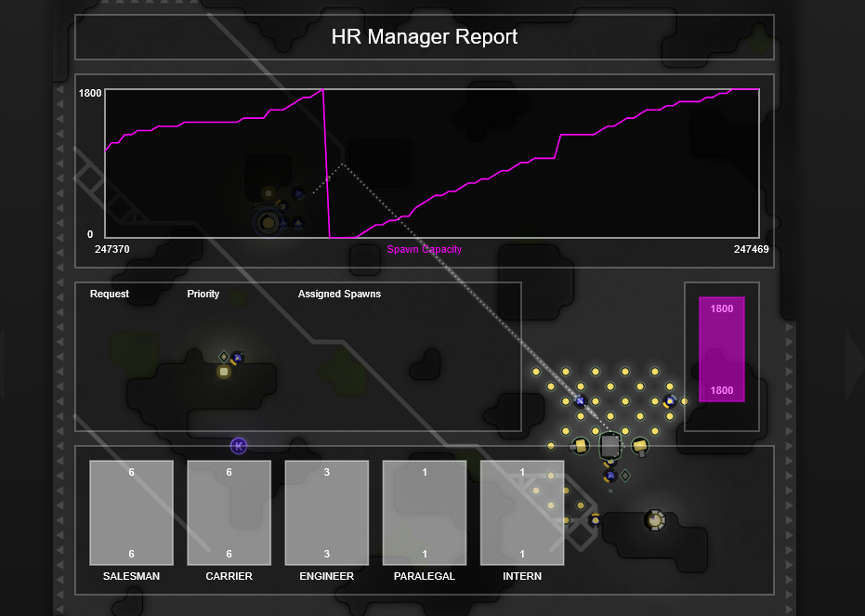Click the creep just below the storage
This screenshot has width=865, height=616.
tap(609, 475)
